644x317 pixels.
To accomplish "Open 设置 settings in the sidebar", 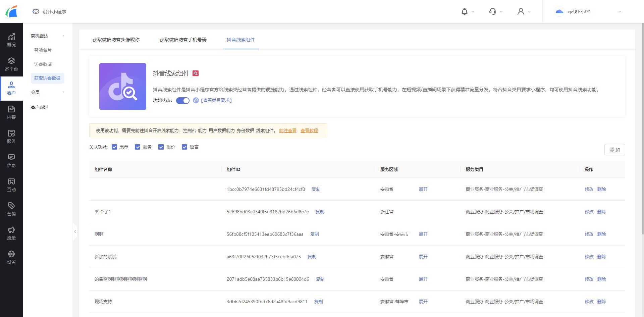I will (x=11, y=258).
